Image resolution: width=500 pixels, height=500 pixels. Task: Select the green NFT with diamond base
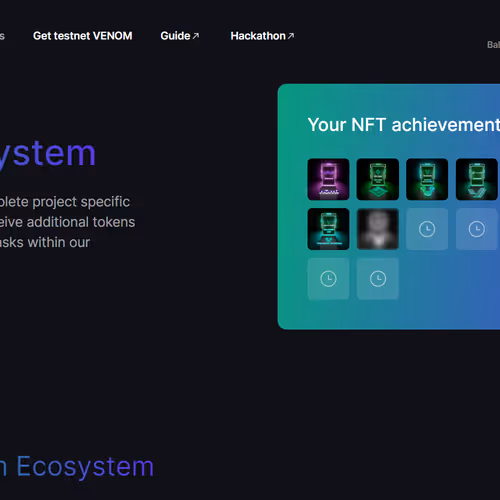click(378, 179)
